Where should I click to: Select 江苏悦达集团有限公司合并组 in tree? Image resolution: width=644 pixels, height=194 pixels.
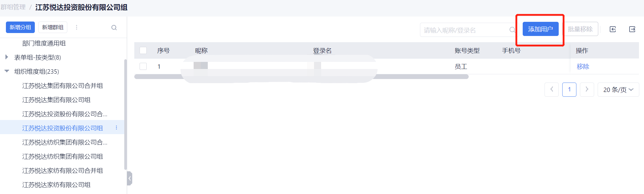click(63, 86)
